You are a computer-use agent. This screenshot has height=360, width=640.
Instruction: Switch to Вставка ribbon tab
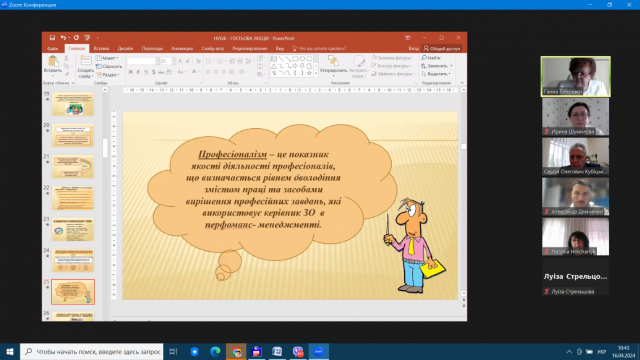(101, 49)
